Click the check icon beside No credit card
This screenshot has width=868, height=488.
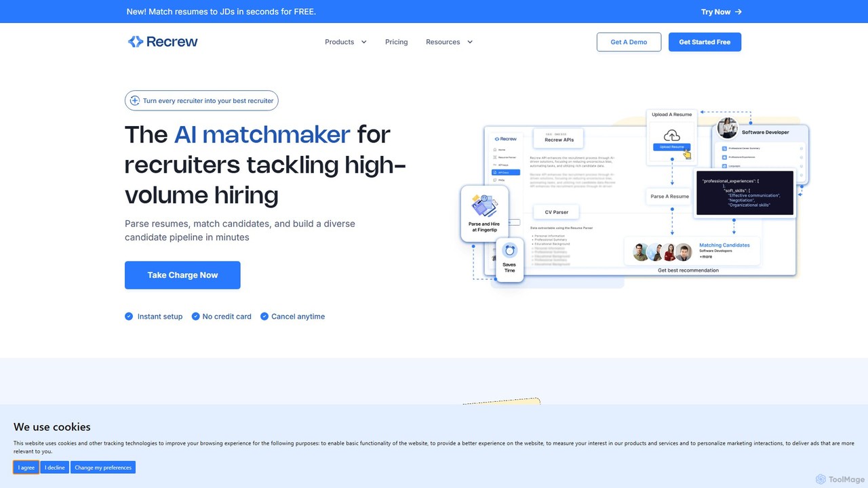195,317
